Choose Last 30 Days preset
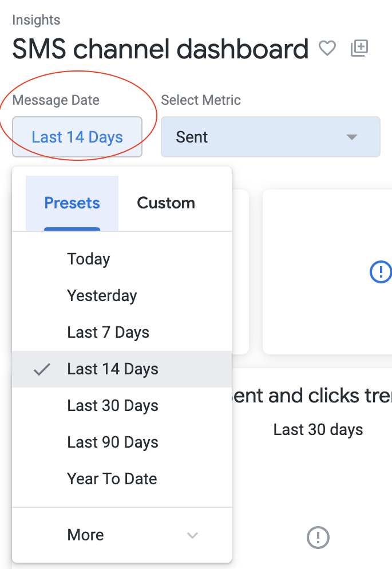392x569 pixels. (122, 406)
